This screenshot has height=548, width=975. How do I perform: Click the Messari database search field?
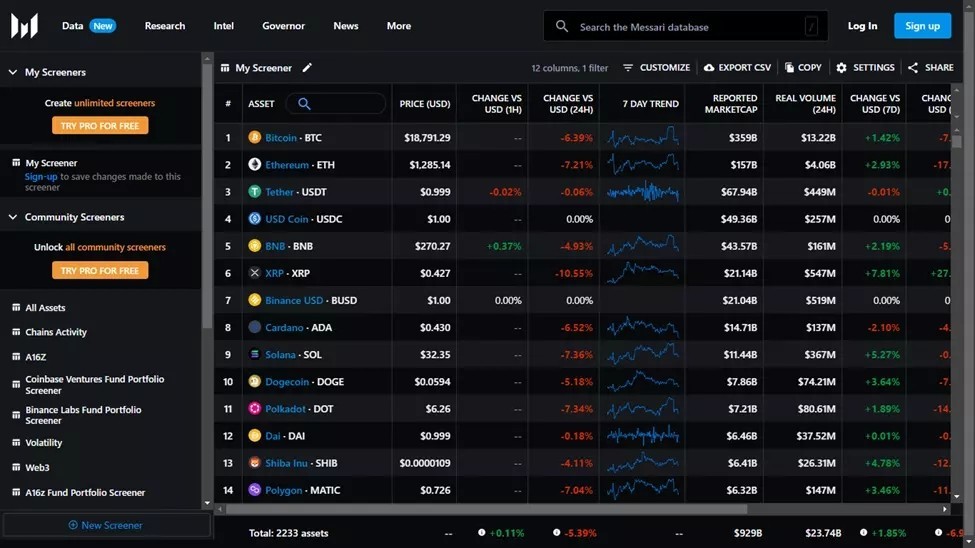[685, 26]
